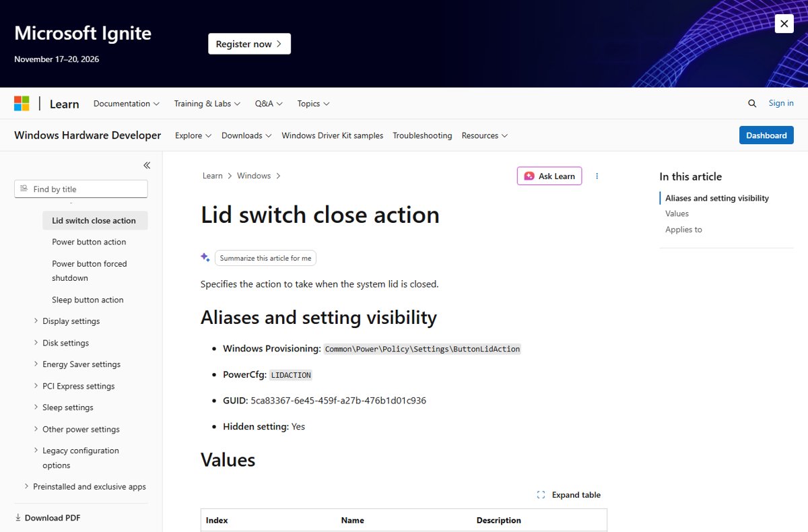Viewport: 808px width, 532px height.
Task: Expand Energy Saver settings node
Action: [77, 364]
